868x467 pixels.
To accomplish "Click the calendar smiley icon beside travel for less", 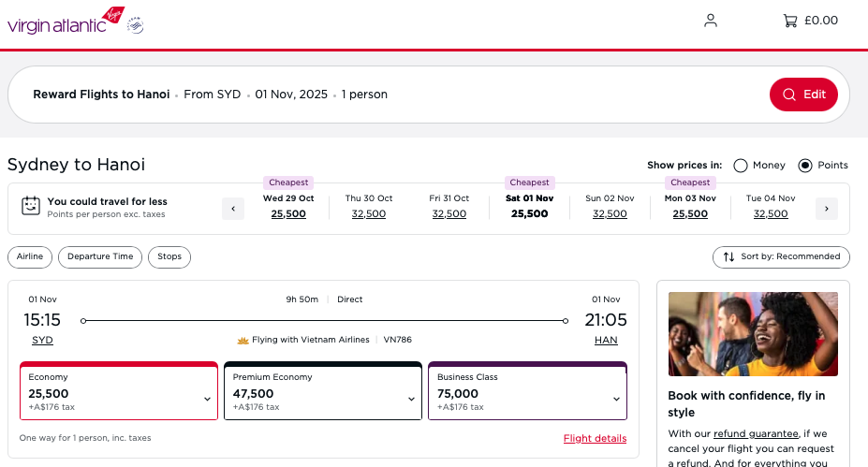I will pyautogui.click(x=31, y=206).
